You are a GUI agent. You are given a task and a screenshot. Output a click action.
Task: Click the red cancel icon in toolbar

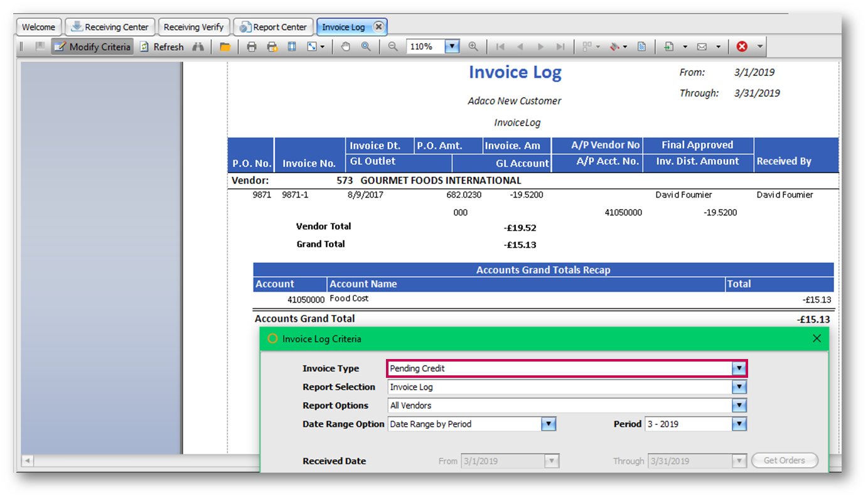742,47
